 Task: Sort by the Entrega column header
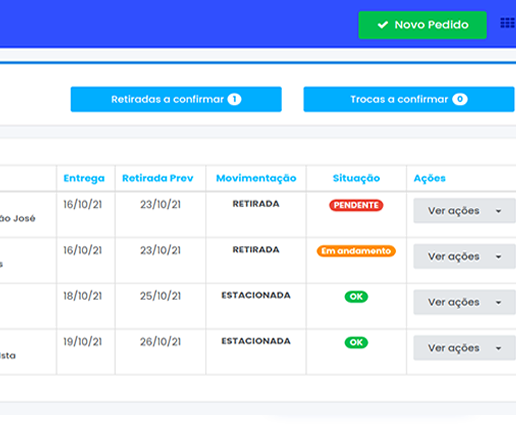pyautogui.click(x=84, y=178)
